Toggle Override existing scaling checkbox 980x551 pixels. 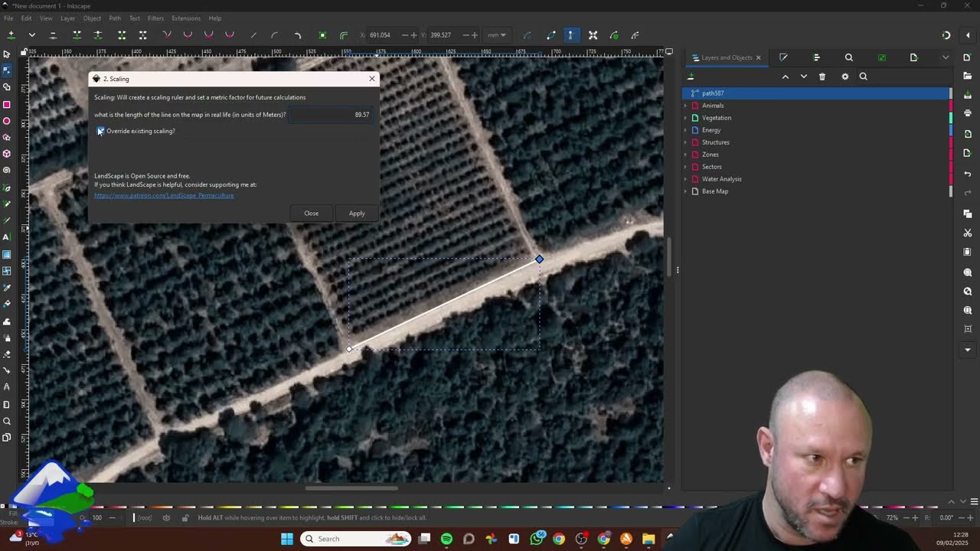click(100, 131)
